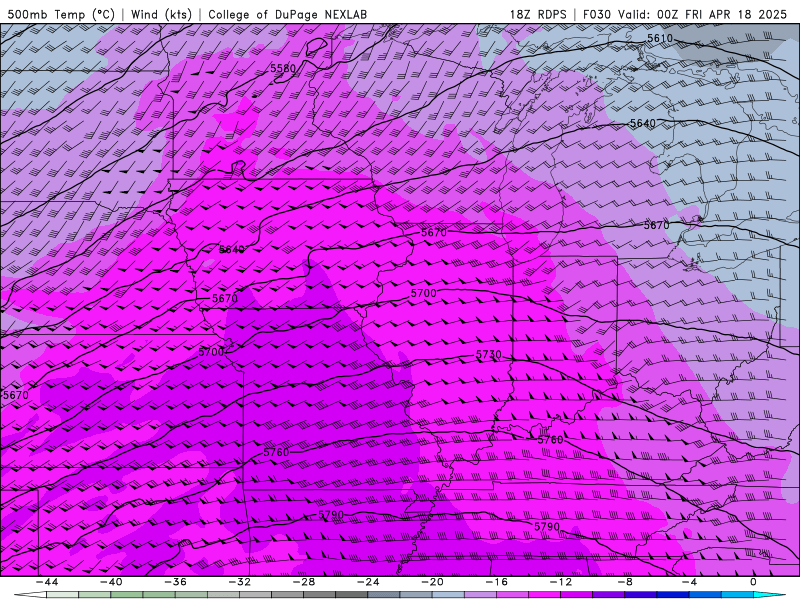This screenshot has height=600, width=800.
Task: Select the 5730 height contour label
Action: click(488, 354)
